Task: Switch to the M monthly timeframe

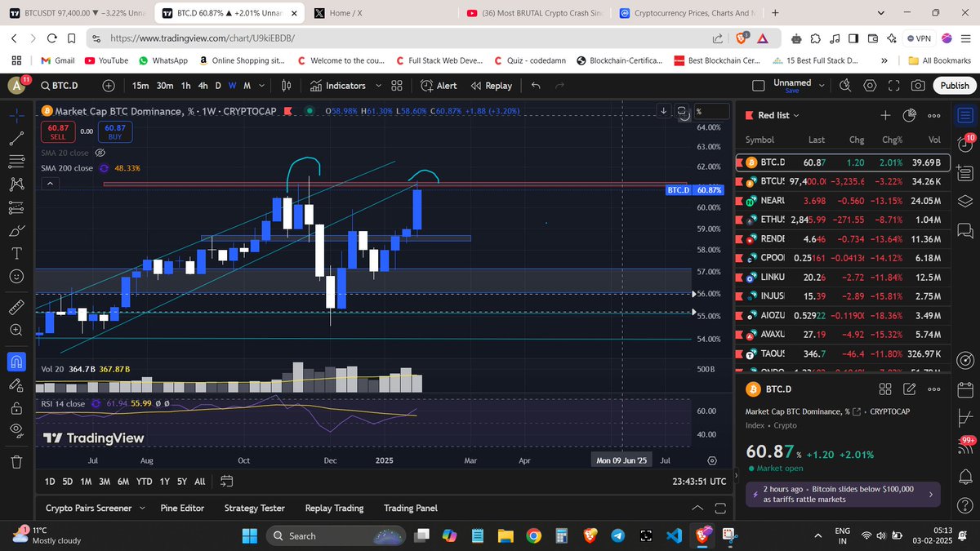Action: (x=247, y=85)
